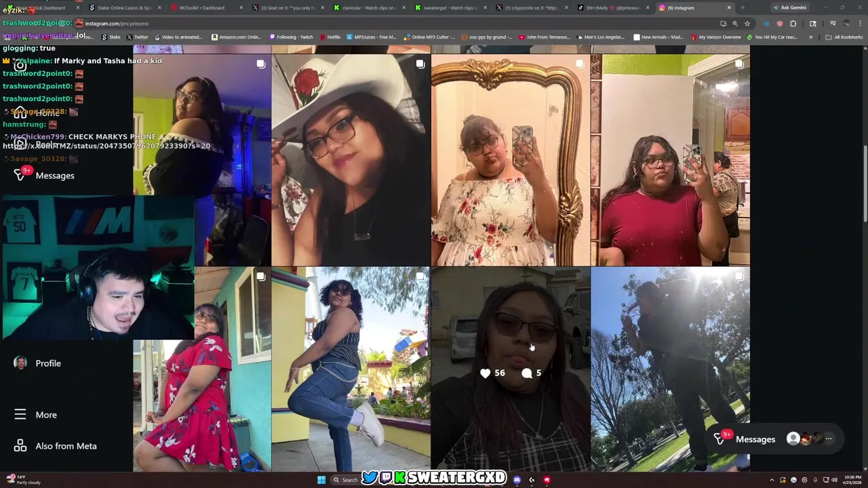Click the Ask Gemini button
Viewport: 868px width, 488px height.
[x=791, y=7]
